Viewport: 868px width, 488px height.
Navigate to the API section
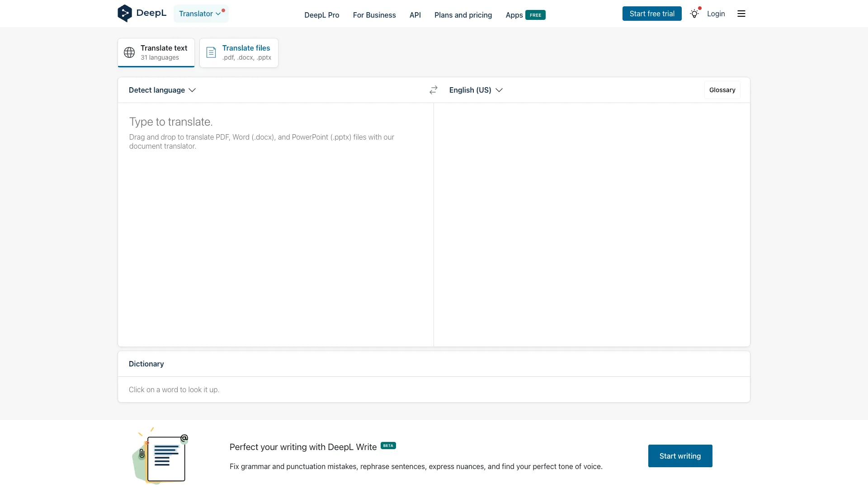coord(415,15)
